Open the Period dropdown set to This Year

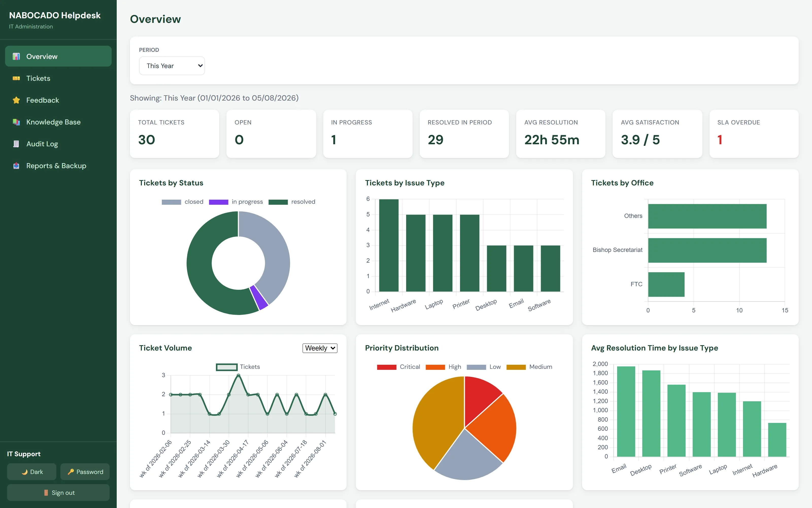pyautogui.click(x=172, y=66)
